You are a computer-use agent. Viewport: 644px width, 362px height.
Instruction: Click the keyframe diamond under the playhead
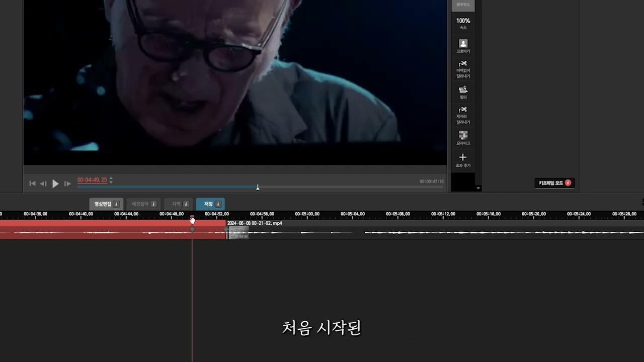pyautogui.click(x=192, y=229)
